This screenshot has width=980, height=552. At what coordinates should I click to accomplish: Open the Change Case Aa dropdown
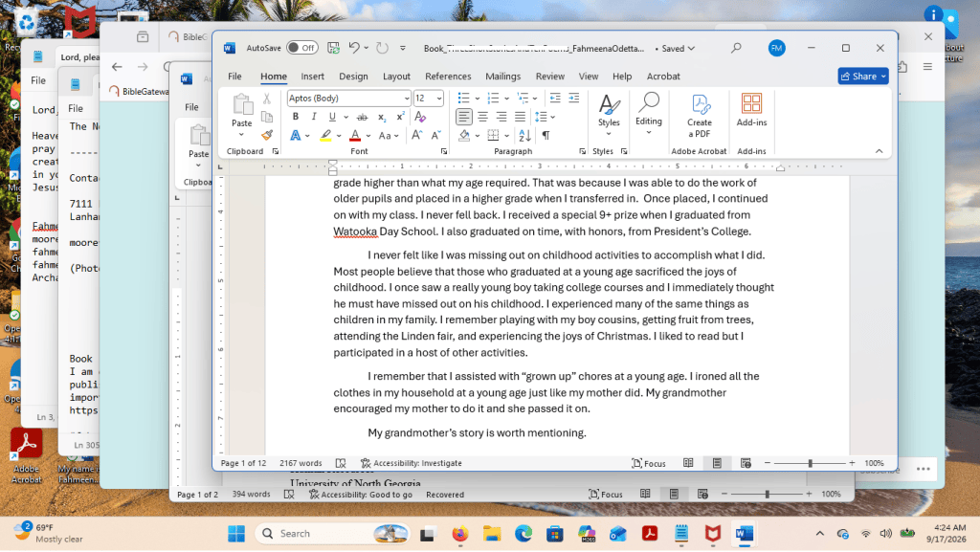pyautogui.click(x=389, y=136)
